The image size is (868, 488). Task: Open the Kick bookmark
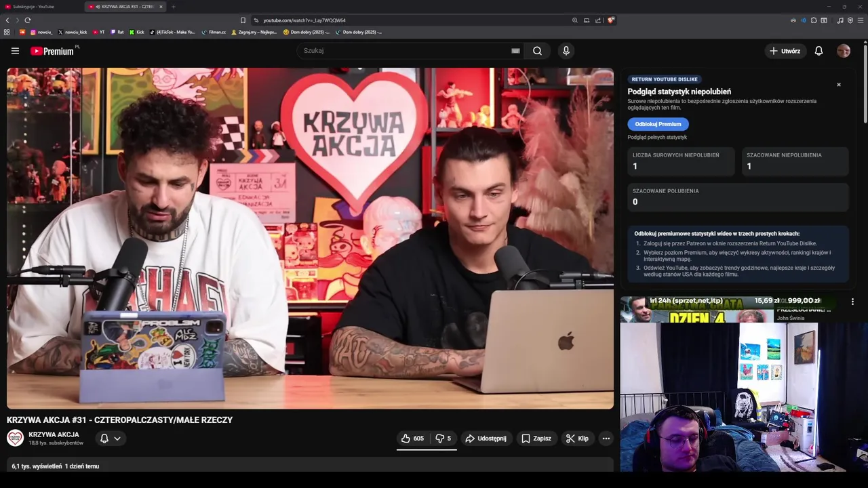136,32
